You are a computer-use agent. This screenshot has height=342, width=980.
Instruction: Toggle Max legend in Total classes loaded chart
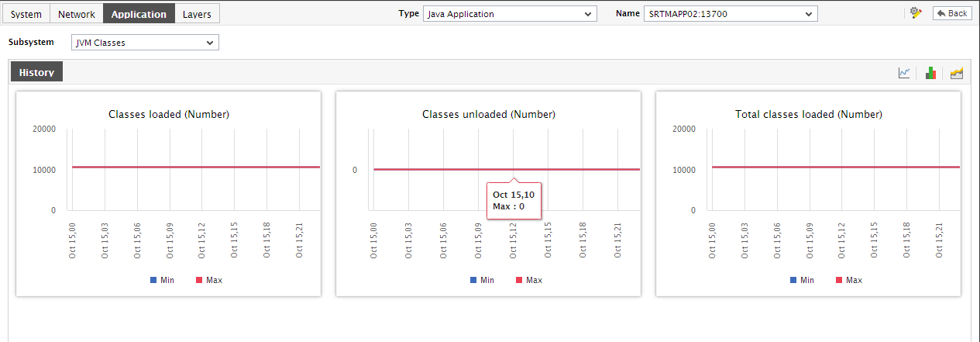848,280
